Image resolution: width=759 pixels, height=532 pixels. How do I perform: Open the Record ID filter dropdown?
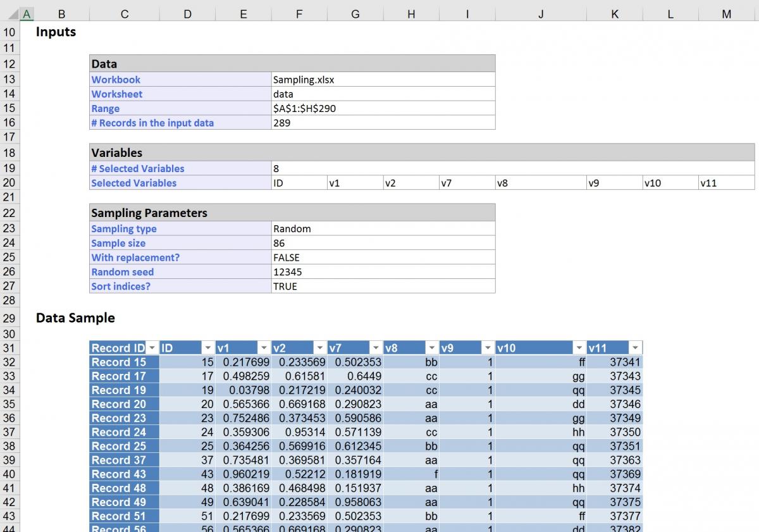click(152, 347)
